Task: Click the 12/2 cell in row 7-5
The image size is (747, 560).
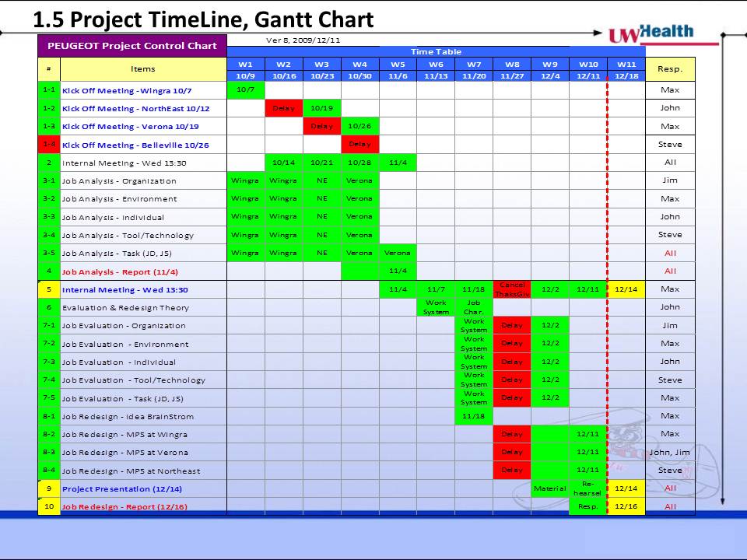Action: tap(550, 398)
